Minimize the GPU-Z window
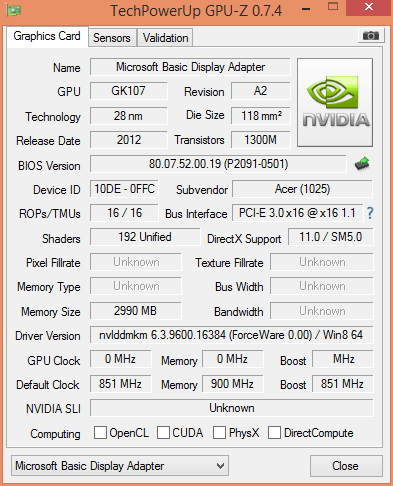This screenshot has width=393, height=486. coord(306,9)
